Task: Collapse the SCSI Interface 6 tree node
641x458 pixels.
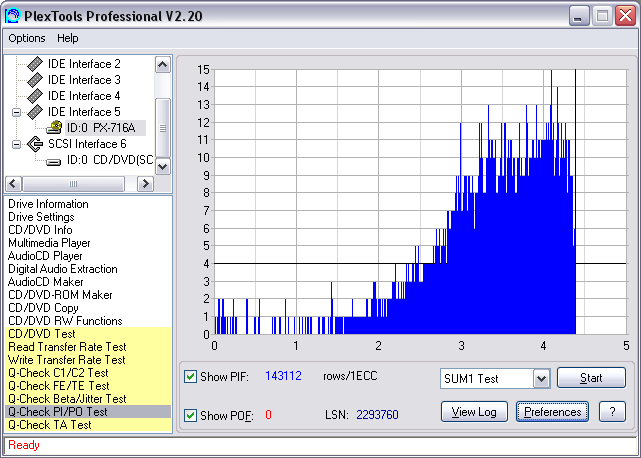Action: tap(16, 144)
